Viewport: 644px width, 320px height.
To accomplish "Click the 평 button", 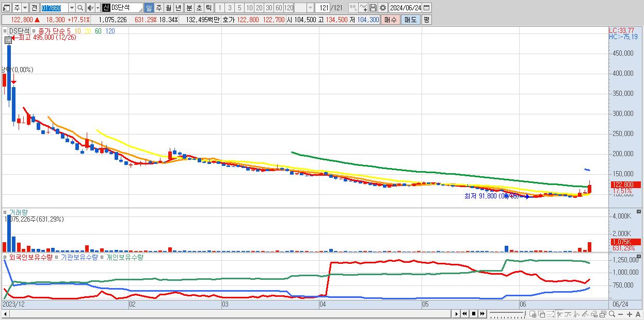I will pos(426,20).
